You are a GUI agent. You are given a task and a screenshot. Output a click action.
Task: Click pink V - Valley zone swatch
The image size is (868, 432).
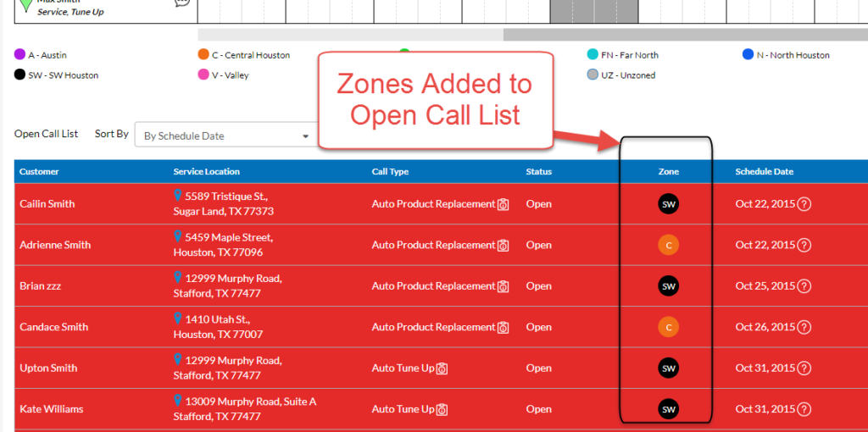tap(203, 75)
